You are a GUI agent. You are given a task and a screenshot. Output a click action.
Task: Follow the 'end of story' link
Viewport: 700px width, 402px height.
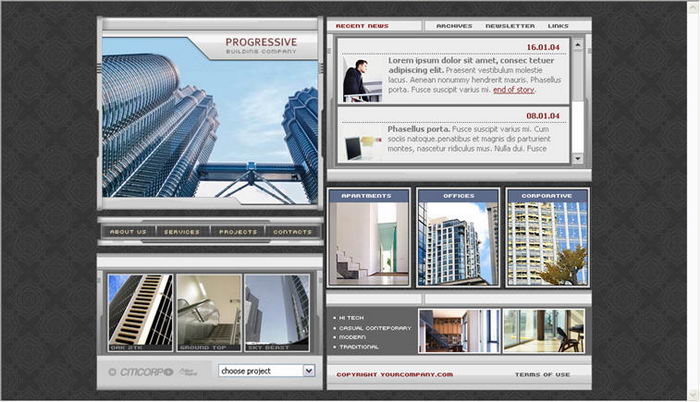click(516, 90)
